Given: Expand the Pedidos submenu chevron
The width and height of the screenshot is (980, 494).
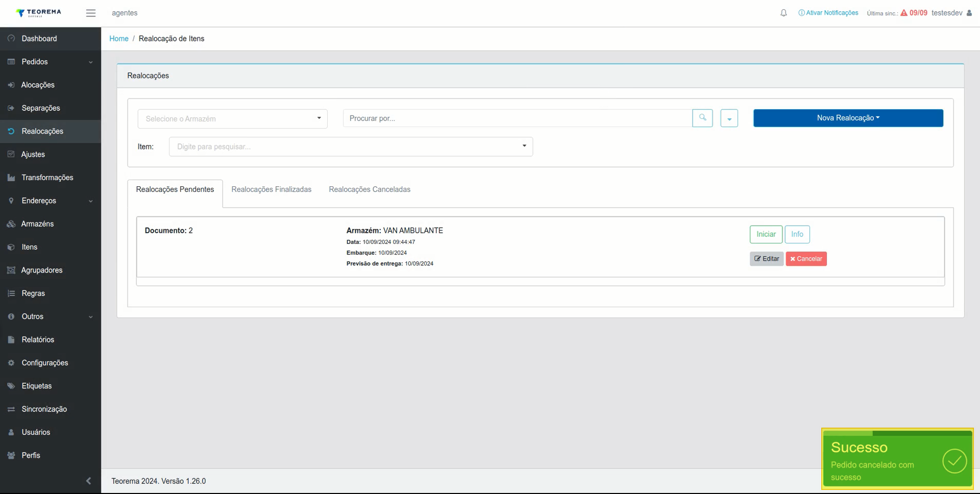Looking at the screenshot, I should point(91,62).
